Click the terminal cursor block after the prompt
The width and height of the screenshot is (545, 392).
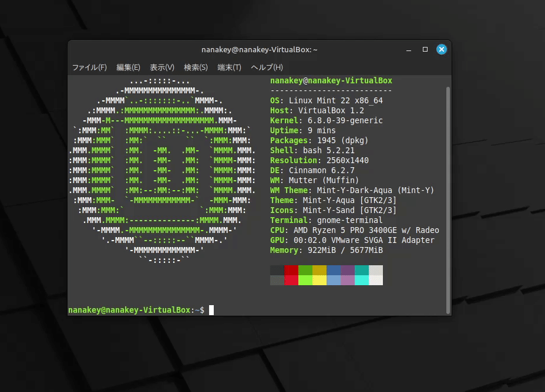click(x=211, y=310)
